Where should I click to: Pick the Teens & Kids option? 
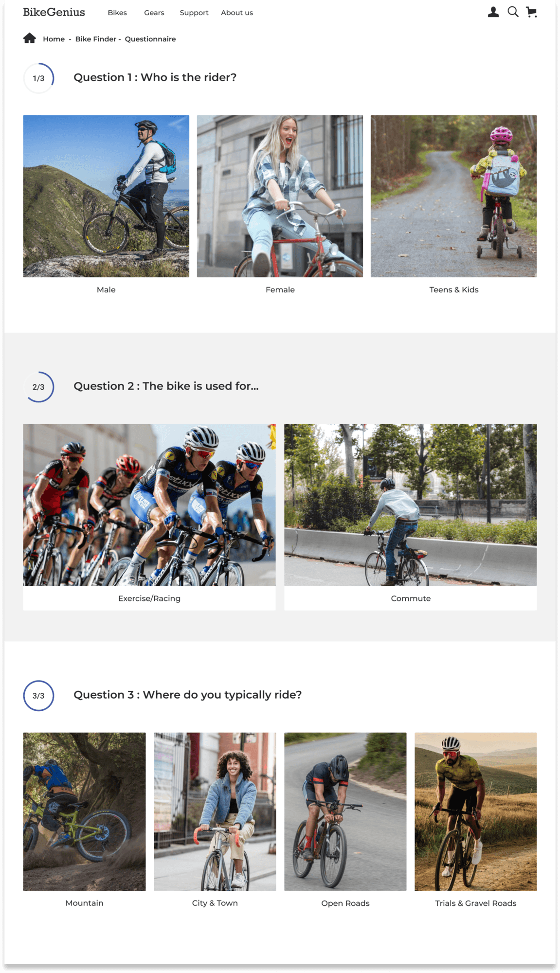click(x=454, y=196)
